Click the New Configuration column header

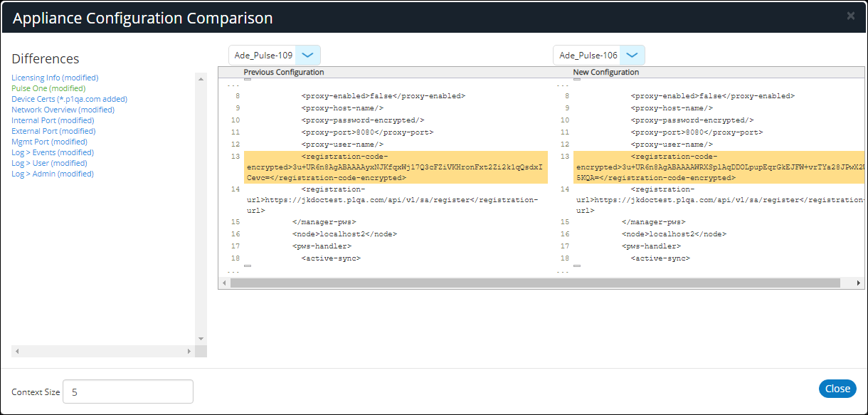[x=606, y=72]
